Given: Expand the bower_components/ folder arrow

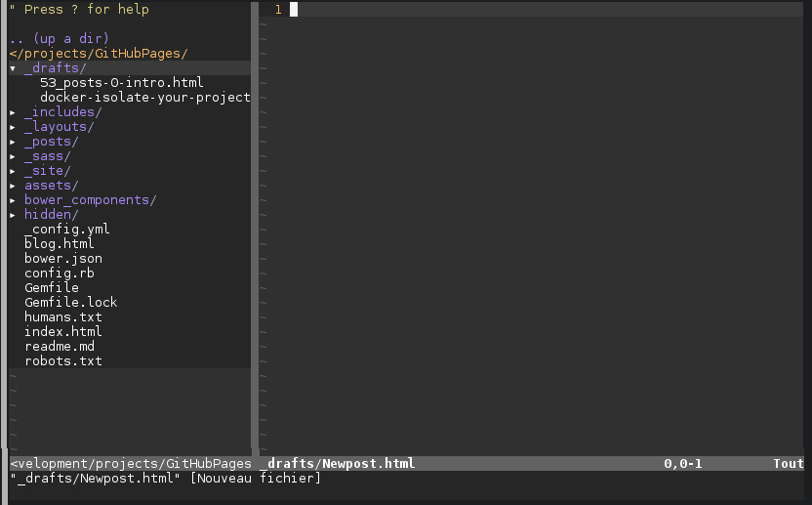Looking at the screenshot, I should (x=13, y=199).
